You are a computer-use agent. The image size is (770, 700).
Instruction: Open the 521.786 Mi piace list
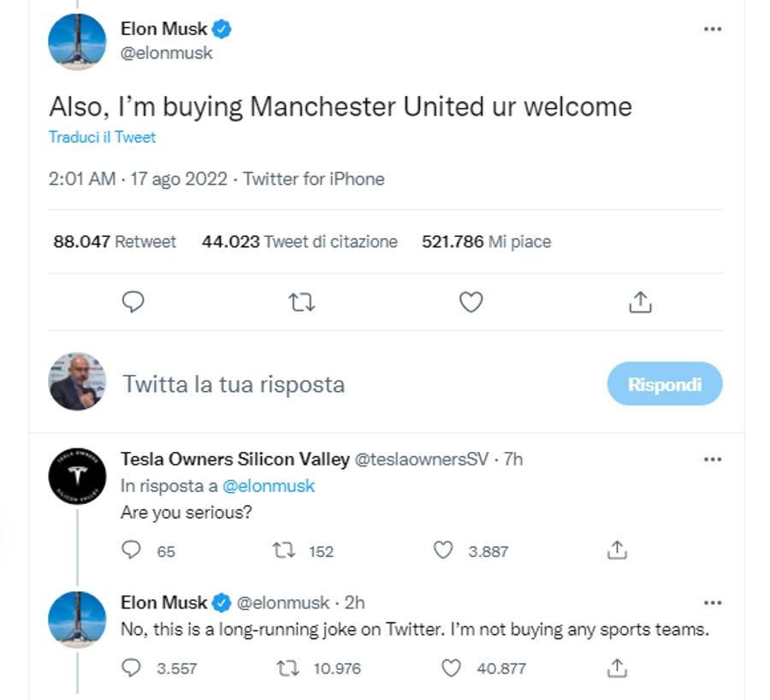tap(486, 241)
